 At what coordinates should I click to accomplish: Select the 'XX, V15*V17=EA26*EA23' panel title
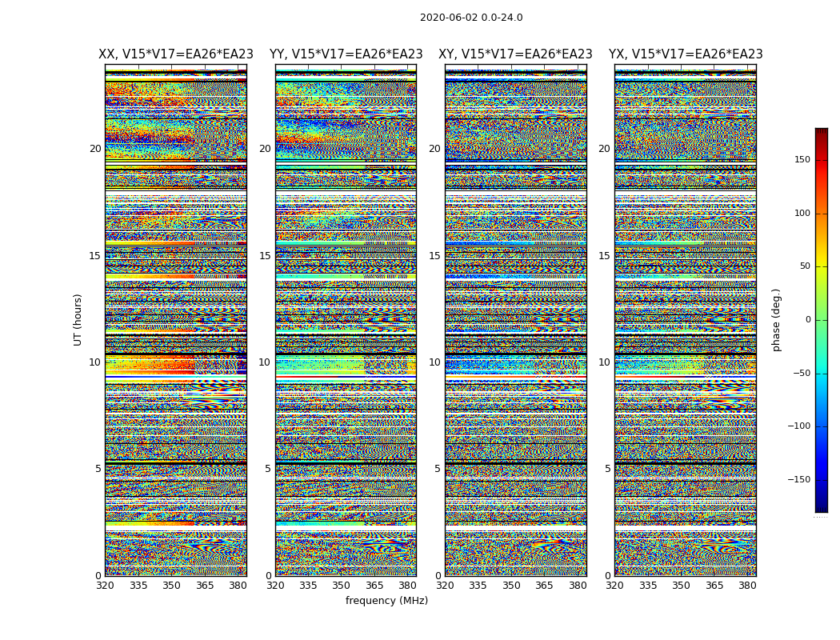coord(176,54)
